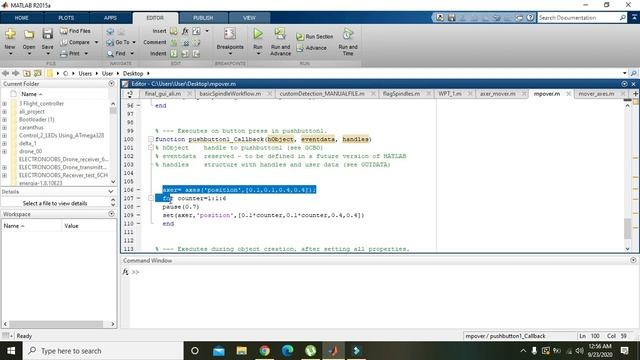Click Users in the address path

click(85, 73)
